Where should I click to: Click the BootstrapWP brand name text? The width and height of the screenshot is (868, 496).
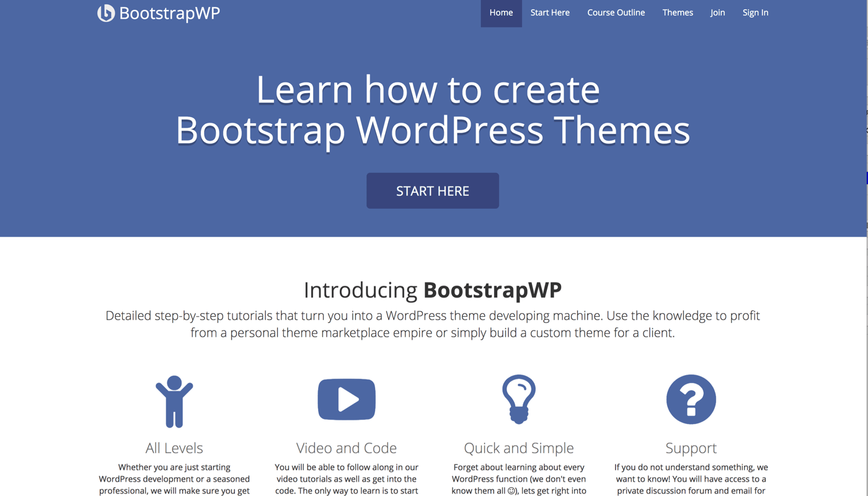pos(169,13)
